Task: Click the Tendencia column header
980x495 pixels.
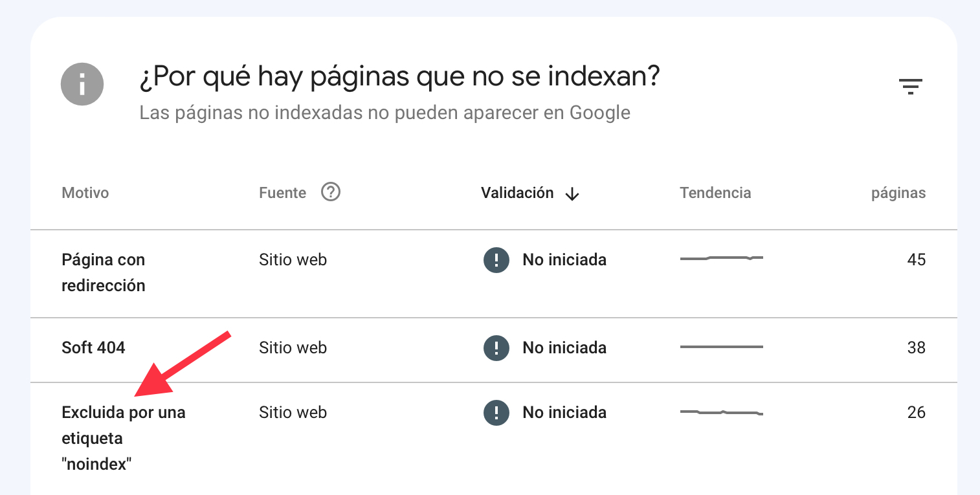Action: pos(715,192)
